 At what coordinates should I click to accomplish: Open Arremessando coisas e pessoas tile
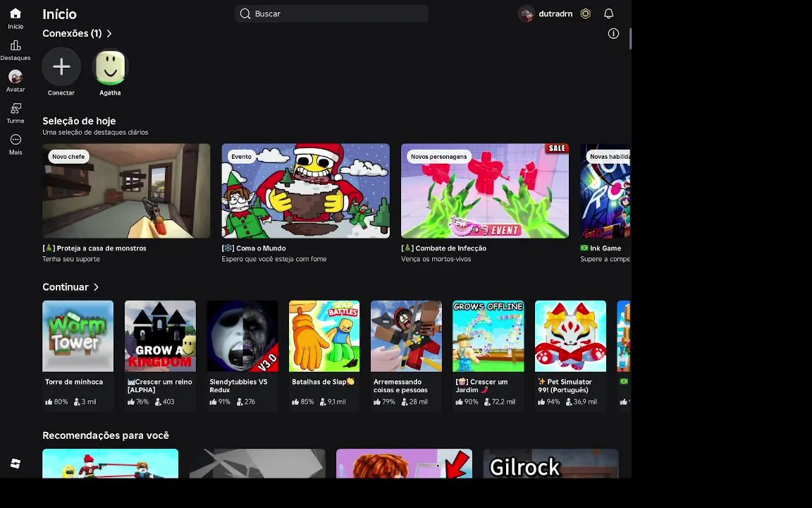406,336
